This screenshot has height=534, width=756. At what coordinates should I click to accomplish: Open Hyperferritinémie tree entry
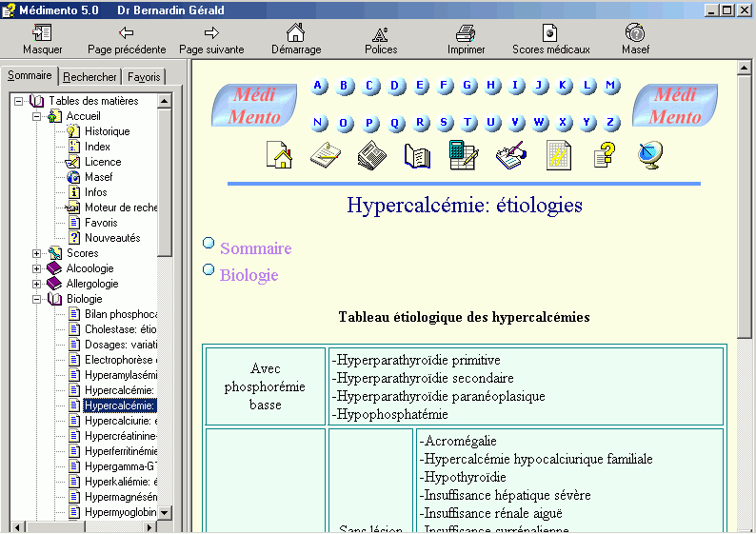click(x=121, y=451)
